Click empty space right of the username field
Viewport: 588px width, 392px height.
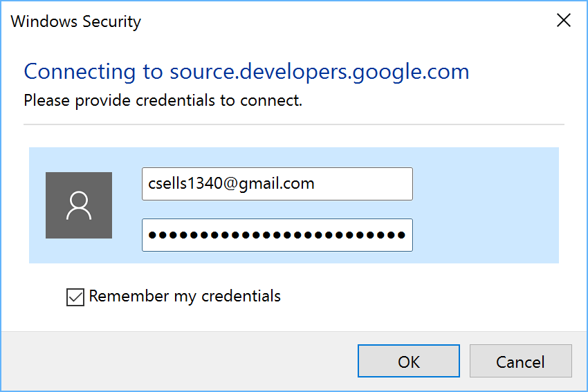(486, 184)
